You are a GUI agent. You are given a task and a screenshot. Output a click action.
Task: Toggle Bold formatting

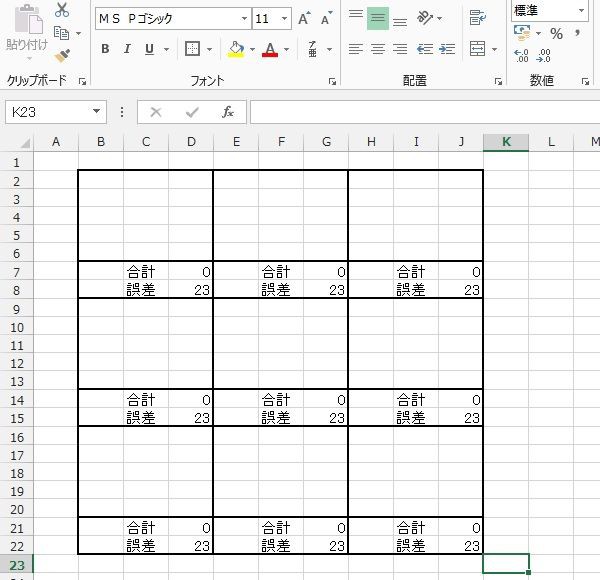tap(105, 49)
